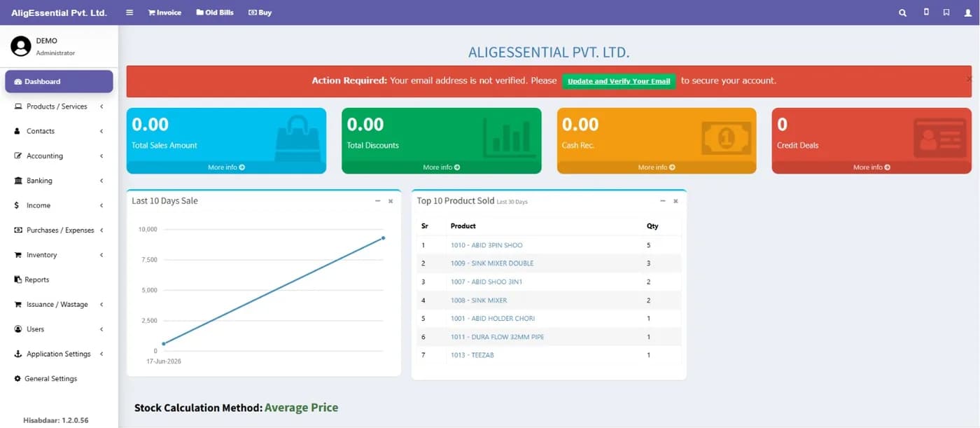Toggle the sidebar with the hamburger icon
This screenshot has width=980, height=428.
pos(129,13)
